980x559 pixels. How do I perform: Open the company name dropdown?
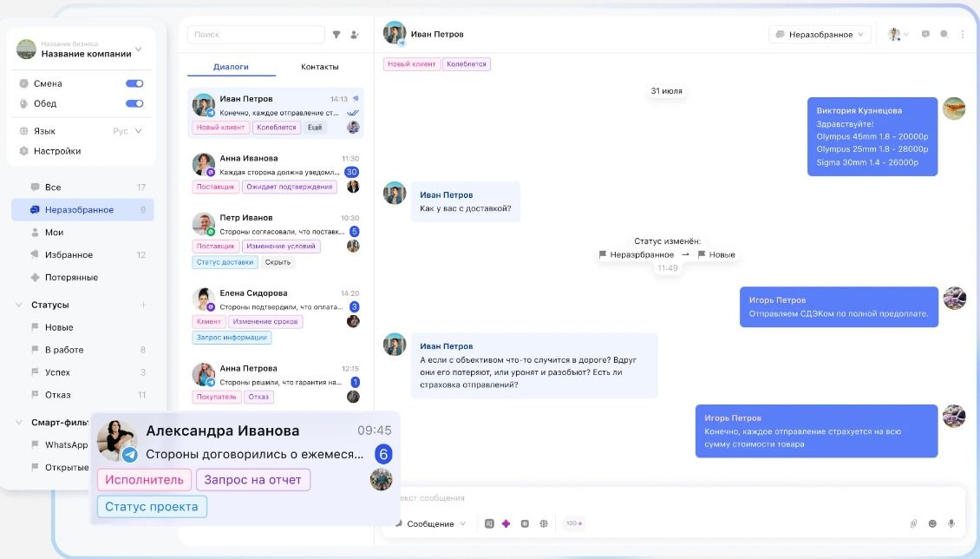[139, 49]
